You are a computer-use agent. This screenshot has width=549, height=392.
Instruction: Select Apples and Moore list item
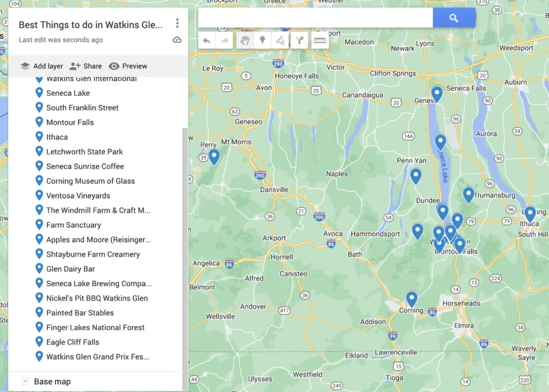pos(99,240)
